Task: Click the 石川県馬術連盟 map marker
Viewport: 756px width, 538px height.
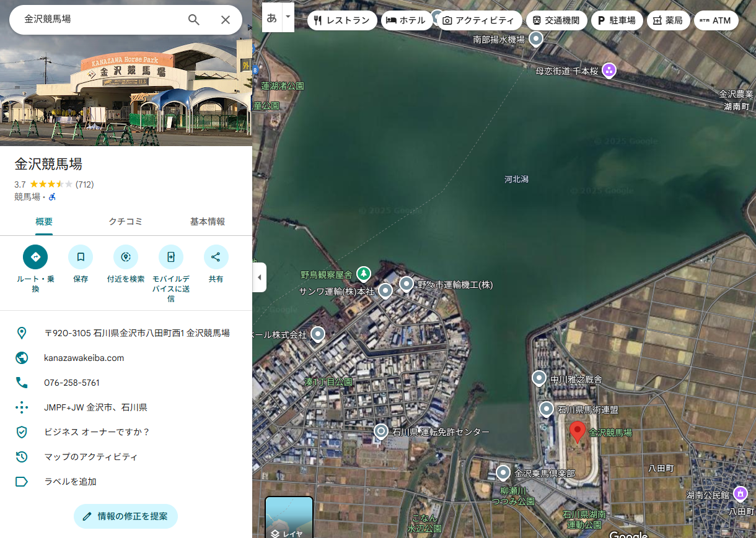Action: click(546, 409)
